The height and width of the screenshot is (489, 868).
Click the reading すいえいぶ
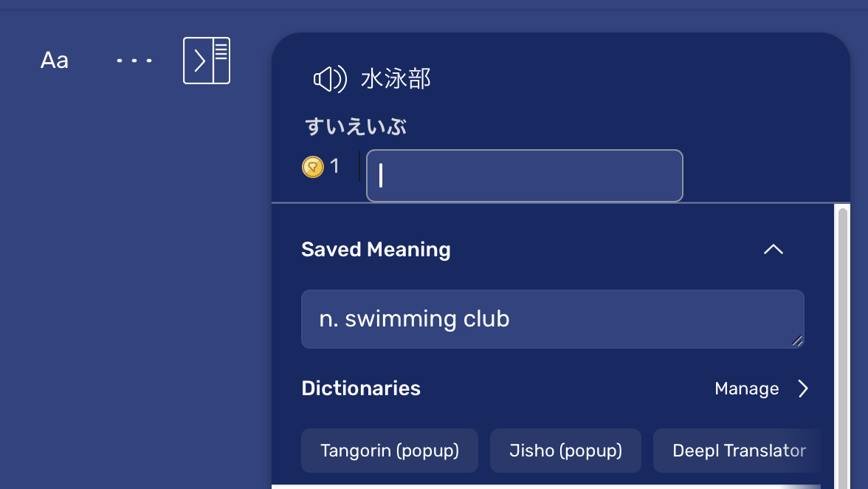356,127
